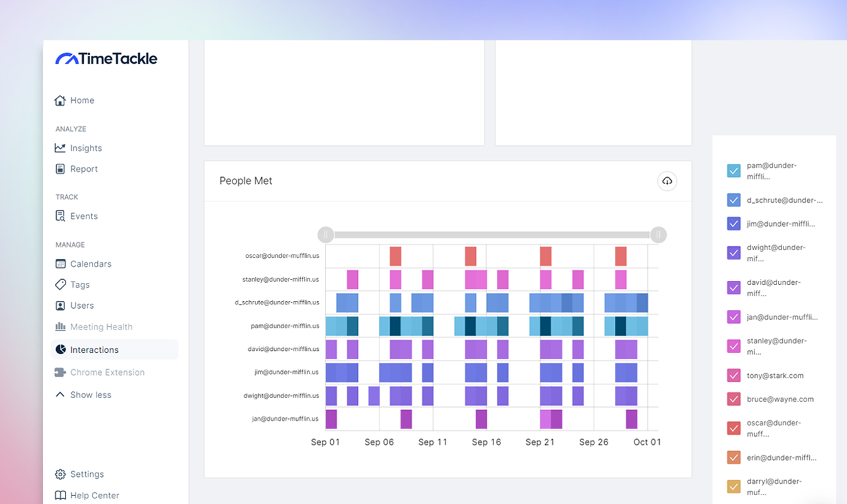Click d_schrute@dunder-mifflin.us chart row label

(x=277, y=302)
